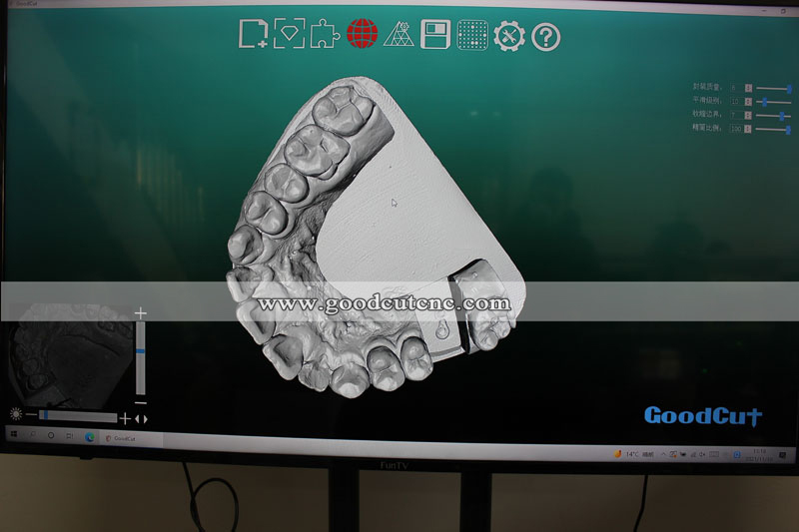Click the plus above the vertical slider
The image size is (799, 532).
pos(141,313)
